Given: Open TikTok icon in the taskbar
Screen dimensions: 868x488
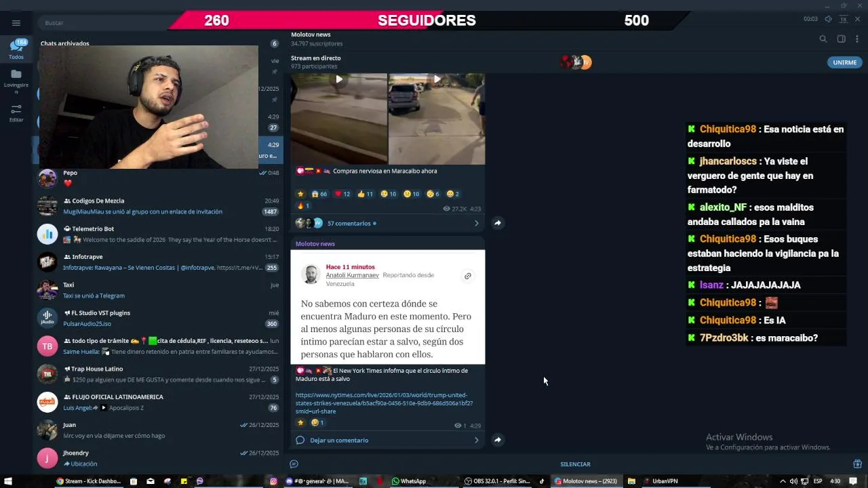Looking at the screenshot, I should tap(541, 481).
